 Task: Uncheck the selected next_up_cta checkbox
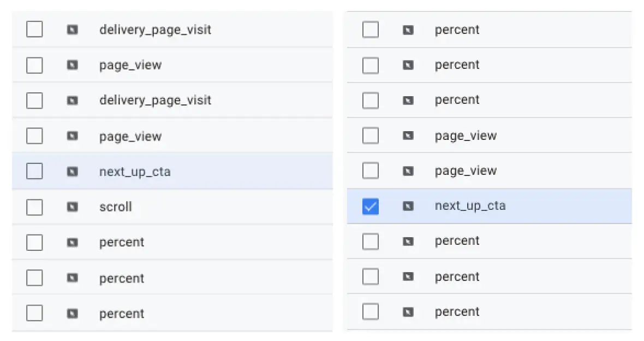point(371,206)
